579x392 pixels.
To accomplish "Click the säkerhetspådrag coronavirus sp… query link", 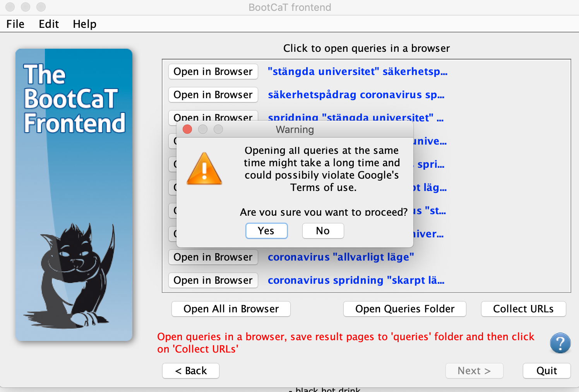I will [356, 95].
